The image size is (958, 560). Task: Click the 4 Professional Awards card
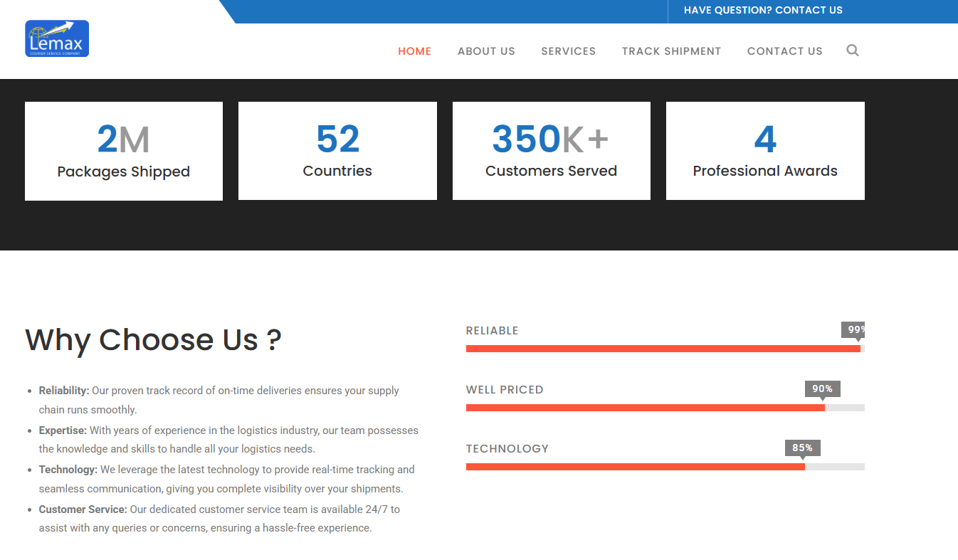pyautogui.click(x=765, y=151)
